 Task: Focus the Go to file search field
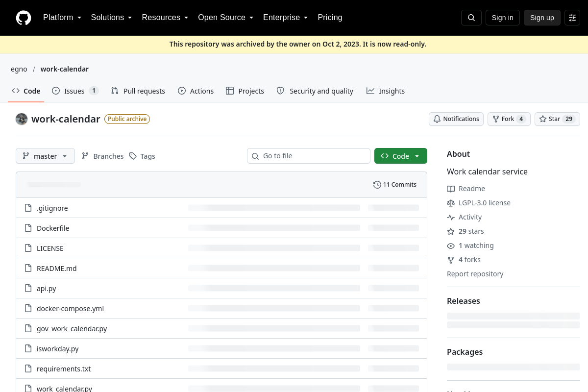[309, 156]
